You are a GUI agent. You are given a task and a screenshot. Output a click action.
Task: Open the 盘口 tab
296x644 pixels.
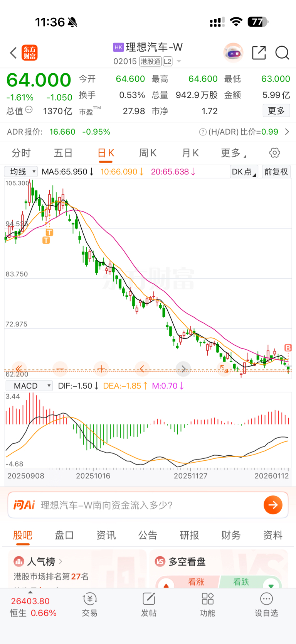[64, 535]
